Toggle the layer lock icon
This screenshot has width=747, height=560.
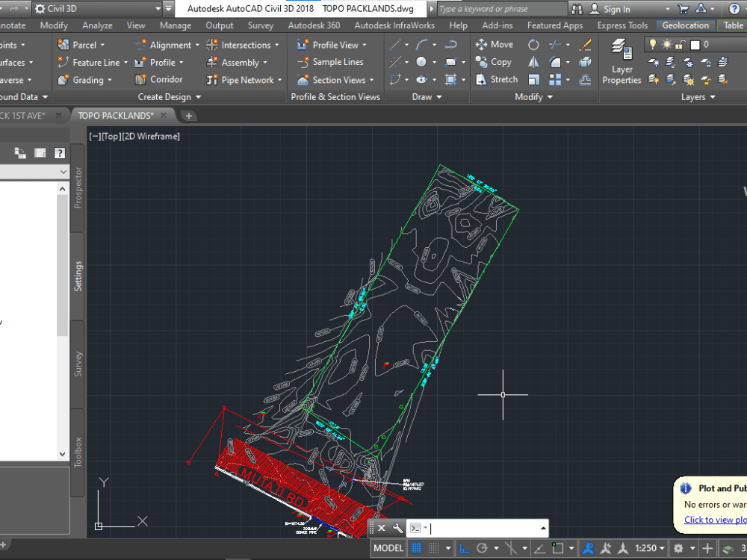point(681,45)
